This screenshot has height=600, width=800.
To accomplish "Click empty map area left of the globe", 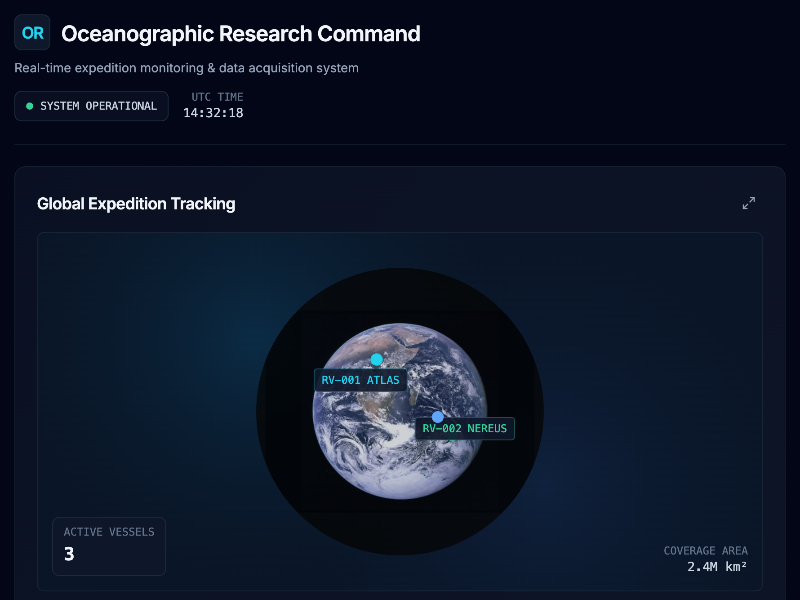I will click(150, 400).
